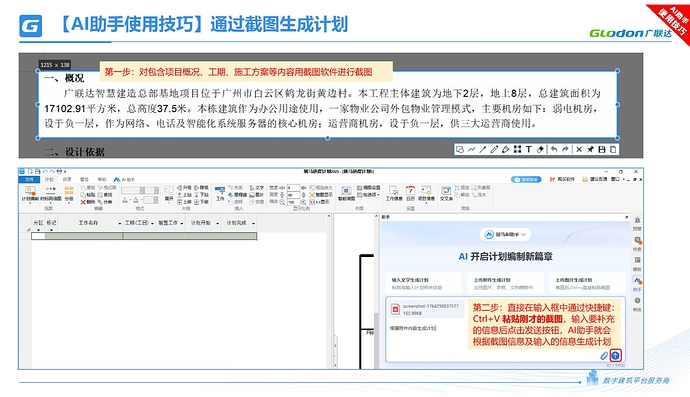Select the 输入文字生成计划 card
Screen dimensions: 690x397
coord(424,283)
